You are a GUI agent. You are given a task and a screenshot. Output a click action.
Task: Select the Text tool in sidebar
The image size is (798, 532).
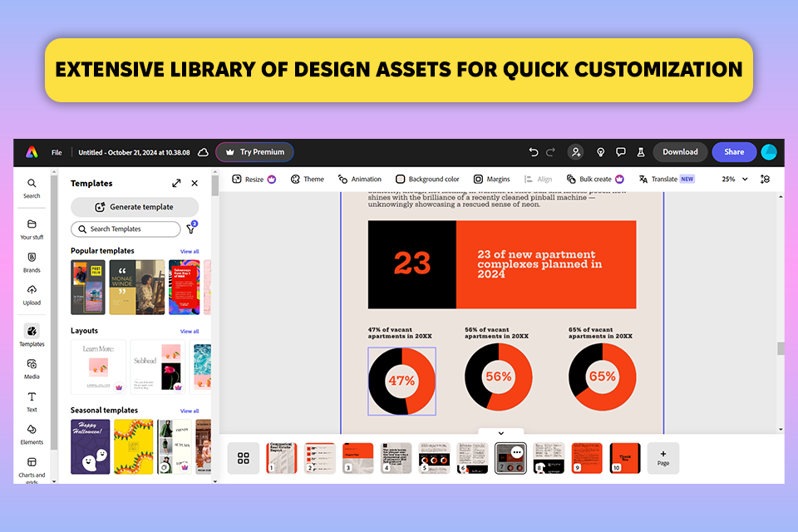pos(32,401)
